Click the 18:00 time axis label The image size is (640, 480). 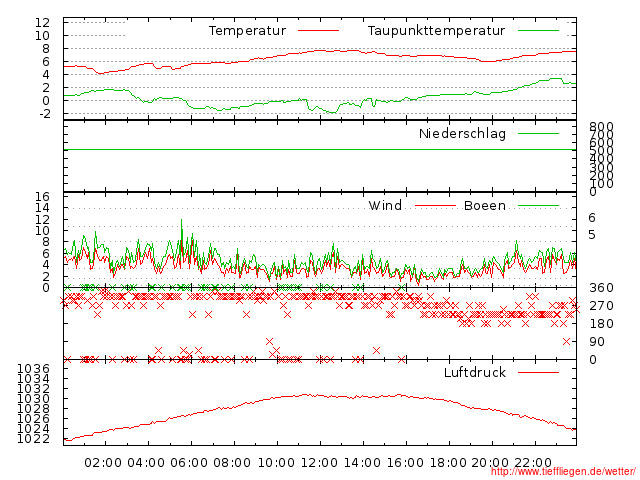pos(447,463)
